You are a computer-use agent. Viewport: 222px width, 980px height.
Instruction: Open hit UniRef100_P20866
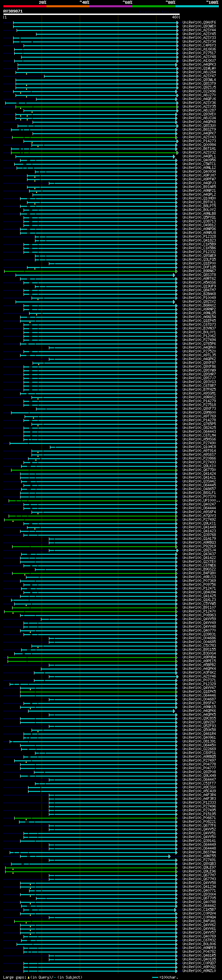click(x=199, y=459)
